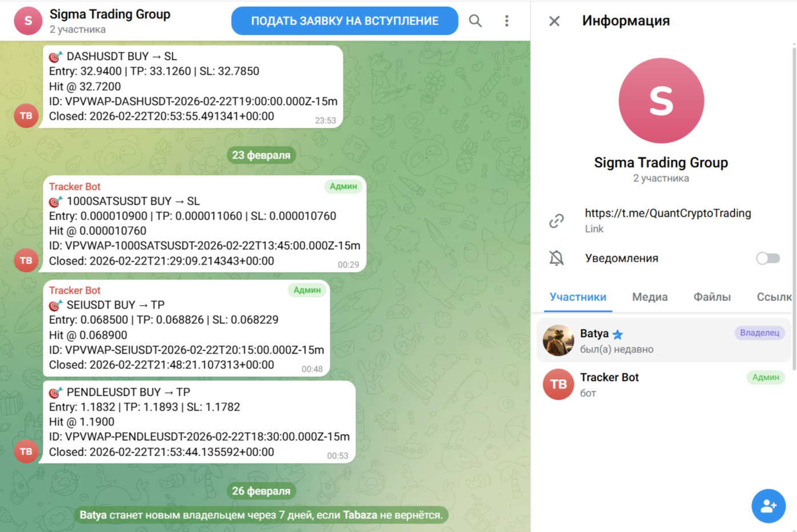Click the target emoji on DASHUSDT message

click(x=55, y=56)
